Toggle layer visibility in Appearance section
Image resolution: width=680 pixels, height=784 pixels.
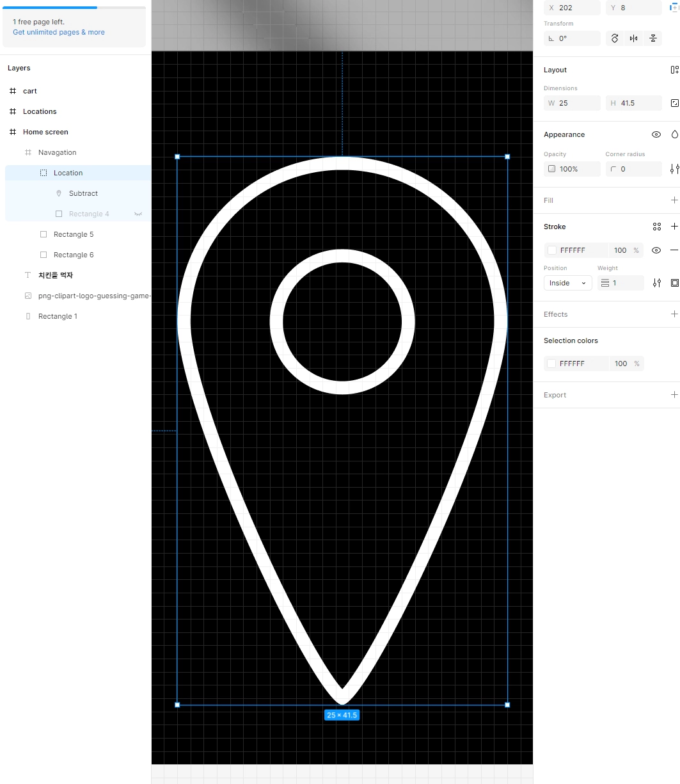click(x=656, y=134)
